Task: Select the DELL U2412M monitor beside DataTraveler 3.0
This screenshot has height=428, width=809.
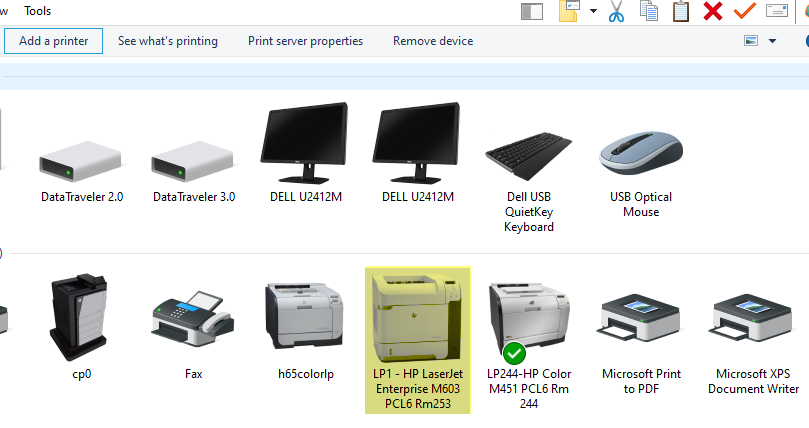Action: tap(305, 153)
